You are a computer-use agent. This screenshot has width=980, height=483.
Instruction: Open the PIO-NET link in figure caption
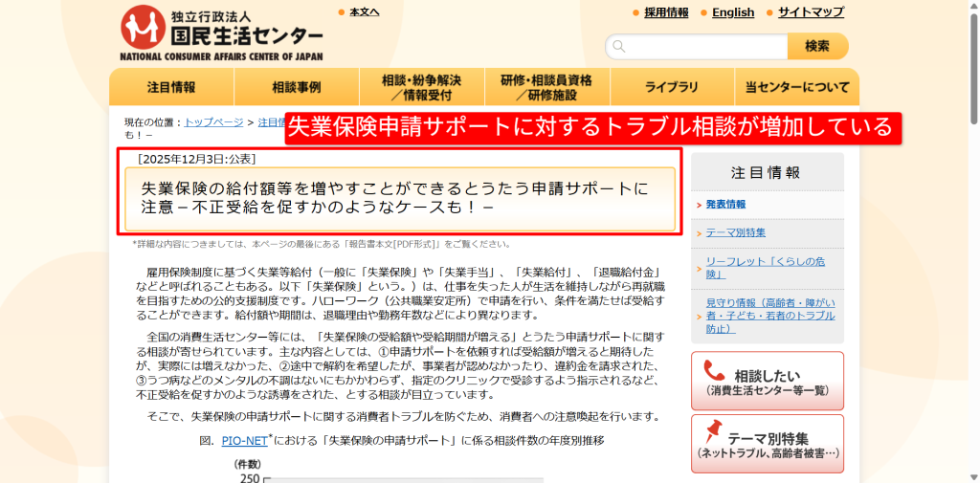[x=244, y=441]
